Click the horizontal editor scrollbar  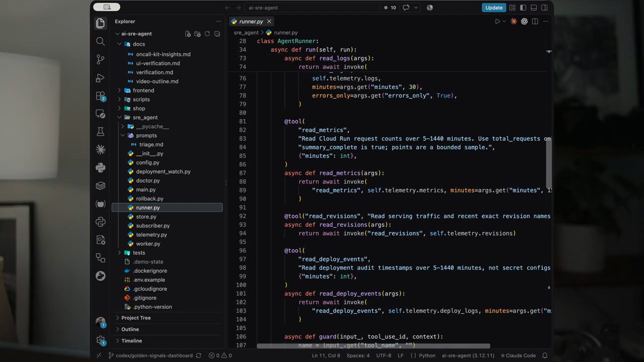(x=373, y=346)
